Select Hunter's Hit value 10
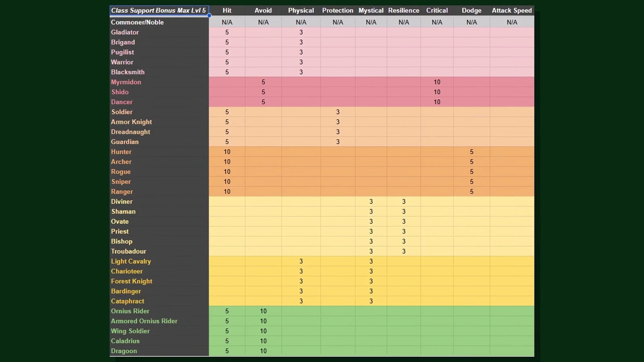 pos(227,152)
